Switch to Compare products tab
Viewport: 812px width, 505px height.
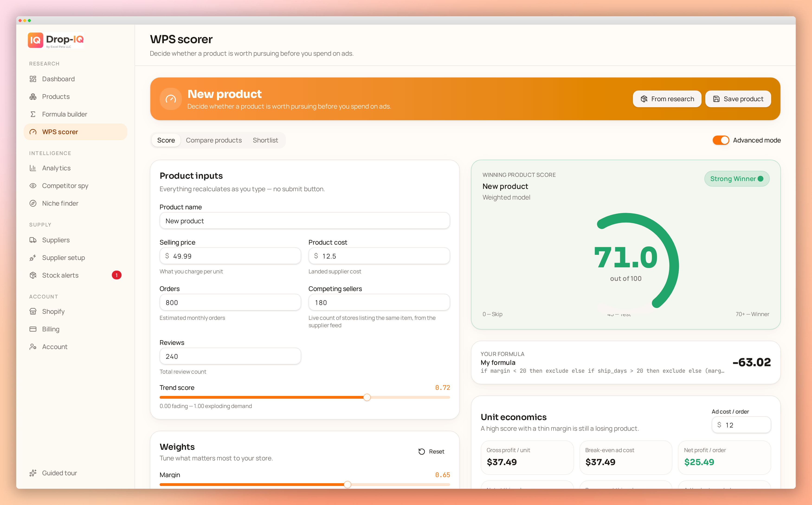(214, 140)
